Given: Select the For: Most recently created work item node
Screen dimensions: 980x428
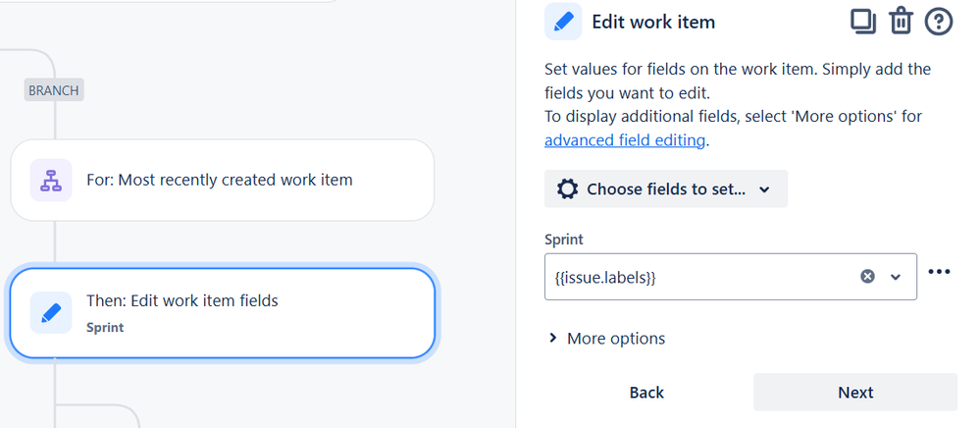Looking at the screenshot, I should pos(222,180).
